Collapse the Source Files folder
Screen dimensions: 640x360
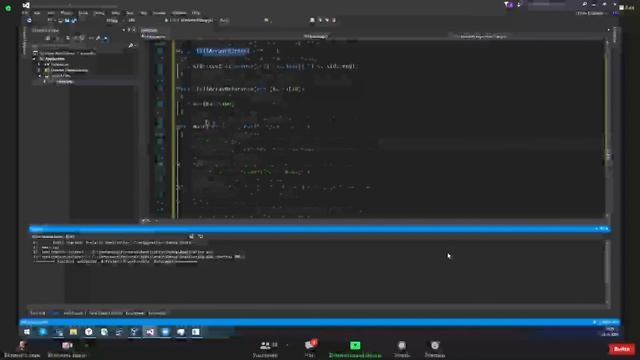click(40, 76)
